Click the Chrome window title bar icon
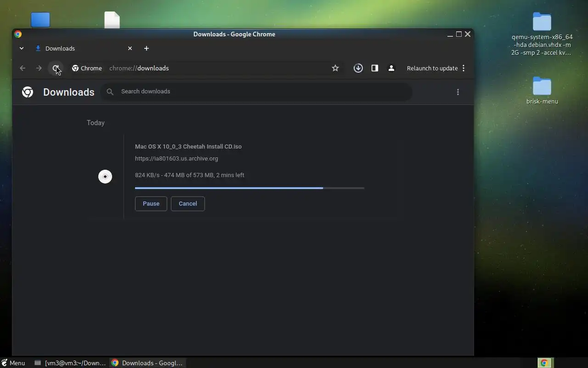588x368 pixels. click(x=18, y=34)
